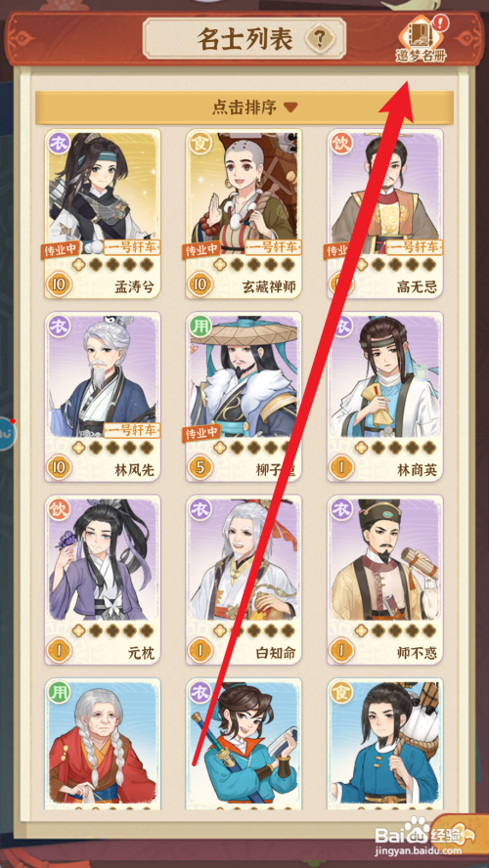
Task: Select the 师不惑 character card
Action: 385,580
